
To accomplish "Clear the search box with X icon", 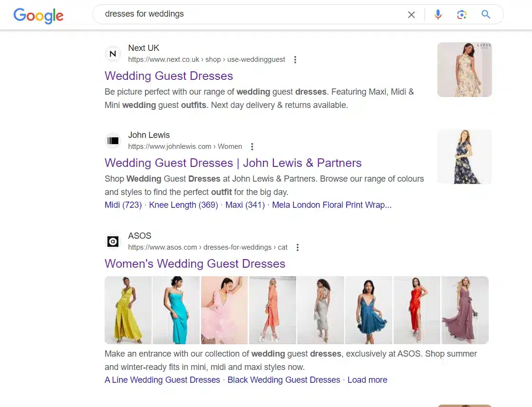I will (411, 15).
